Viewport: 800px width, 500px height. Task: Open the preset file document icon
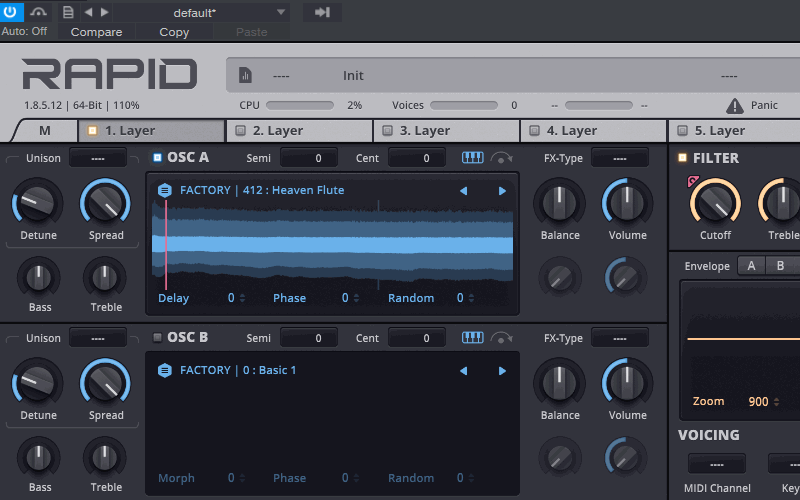(x=68, y=12)
